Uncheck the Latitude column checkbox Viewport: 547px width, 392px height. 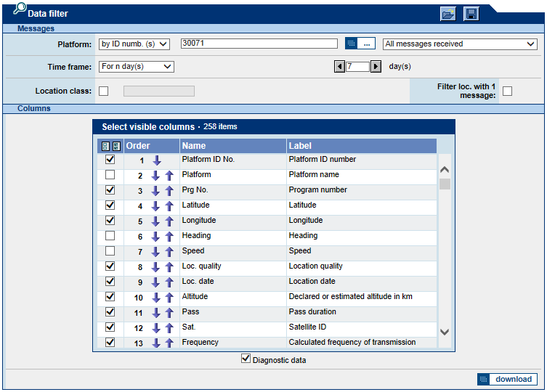click(110, 205)
